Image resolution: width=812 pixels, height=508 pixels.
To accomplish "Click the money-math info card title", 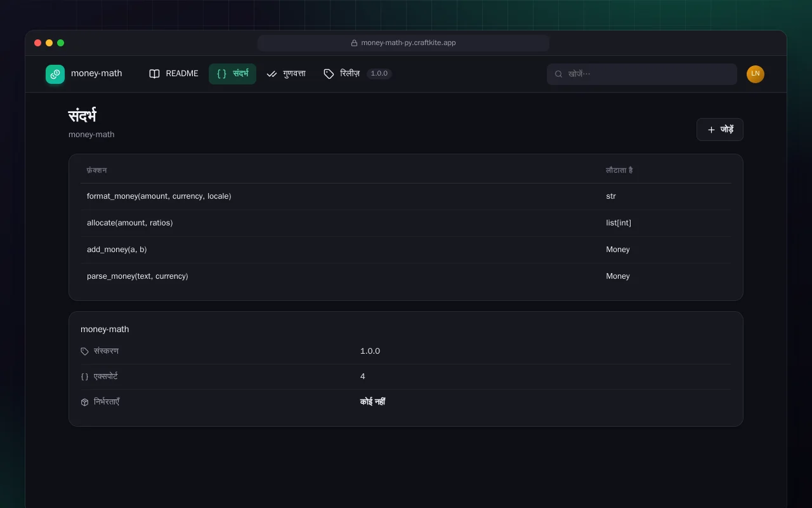I will coord(105,329).
